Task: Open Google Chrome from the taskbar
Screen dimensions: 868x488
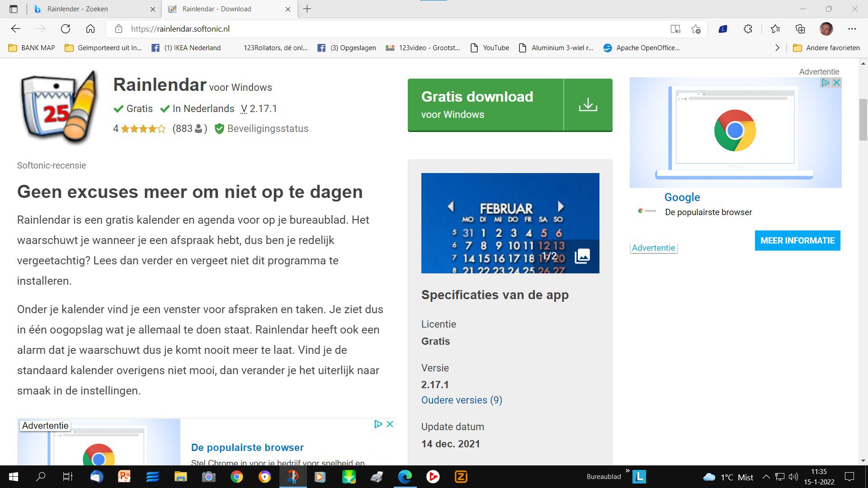Action: (236, 477)
